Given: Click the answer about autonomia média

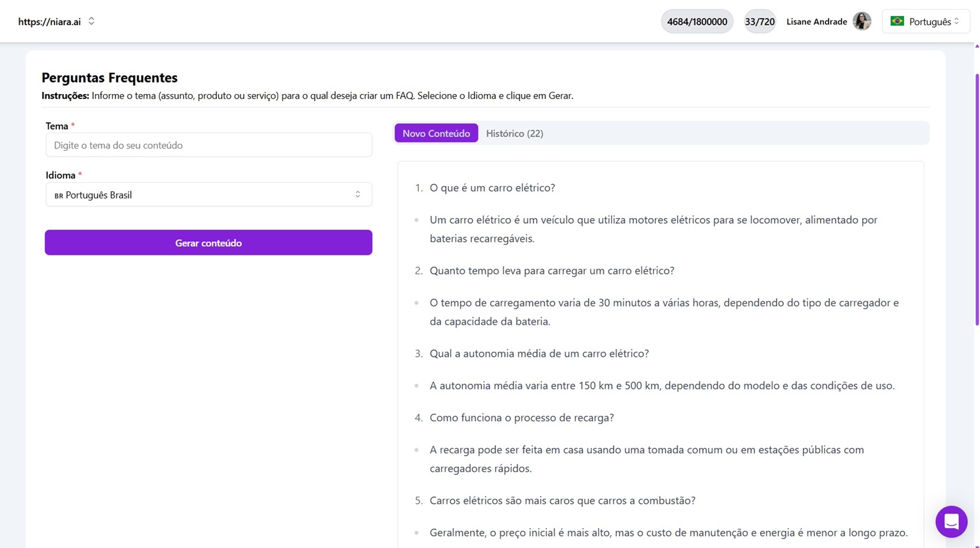Looking at the screenshot, I should tap(662, 385).
